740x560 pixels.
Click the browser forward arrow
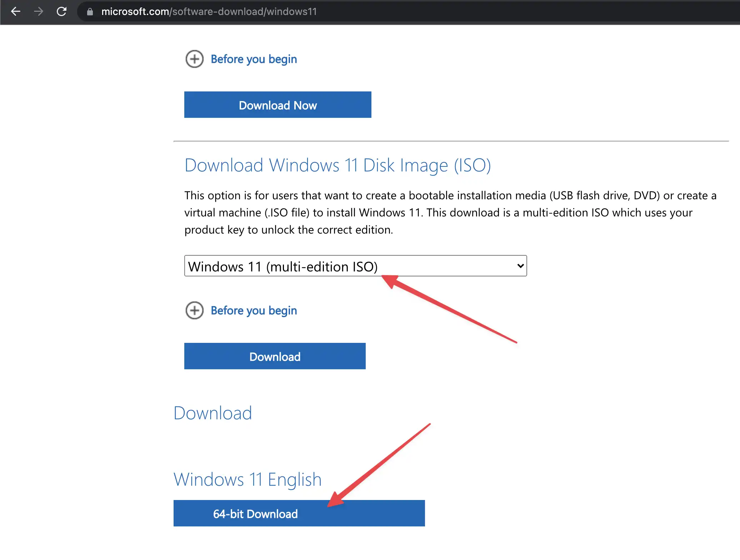39,12
